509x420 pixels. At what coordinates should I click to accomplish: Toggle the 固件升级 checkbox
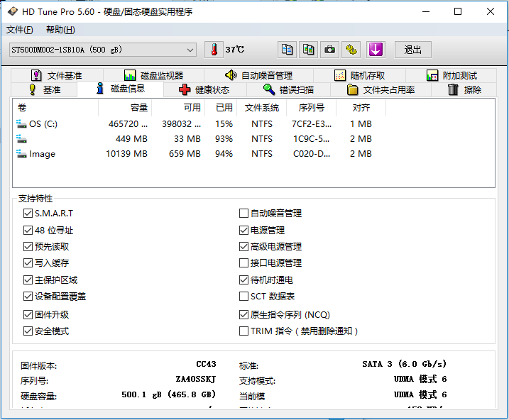(28, 314)
